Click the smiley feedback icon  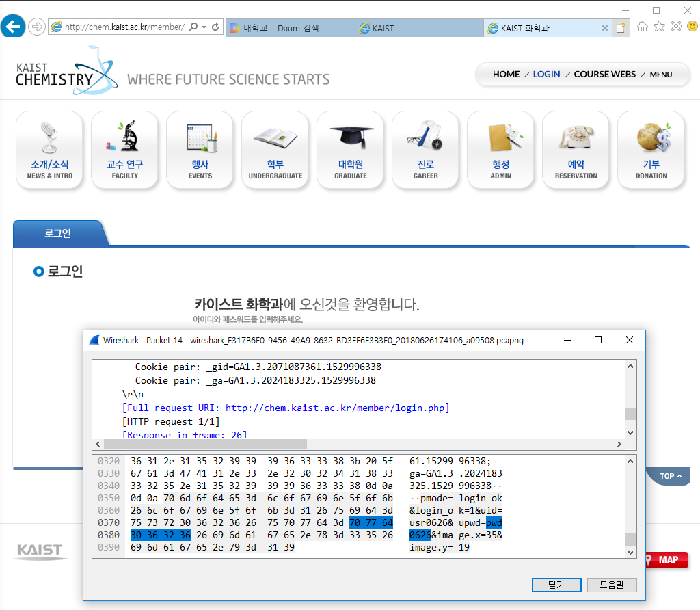pos(692,27)
